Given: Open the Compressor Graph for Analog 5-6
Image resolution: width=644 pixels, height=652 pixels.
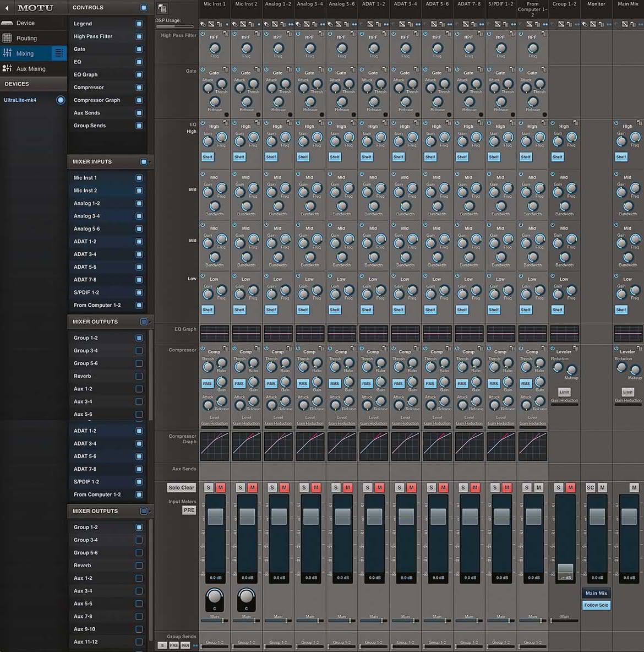Looking at the screenshot, I should 342,447.
